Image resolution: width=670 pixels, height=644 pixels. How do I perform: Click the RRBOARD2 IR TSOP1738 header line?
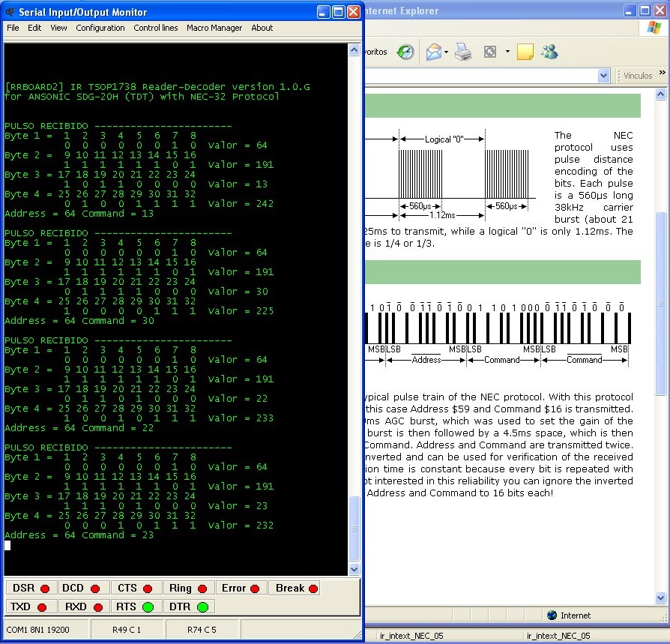click(157, 87)
